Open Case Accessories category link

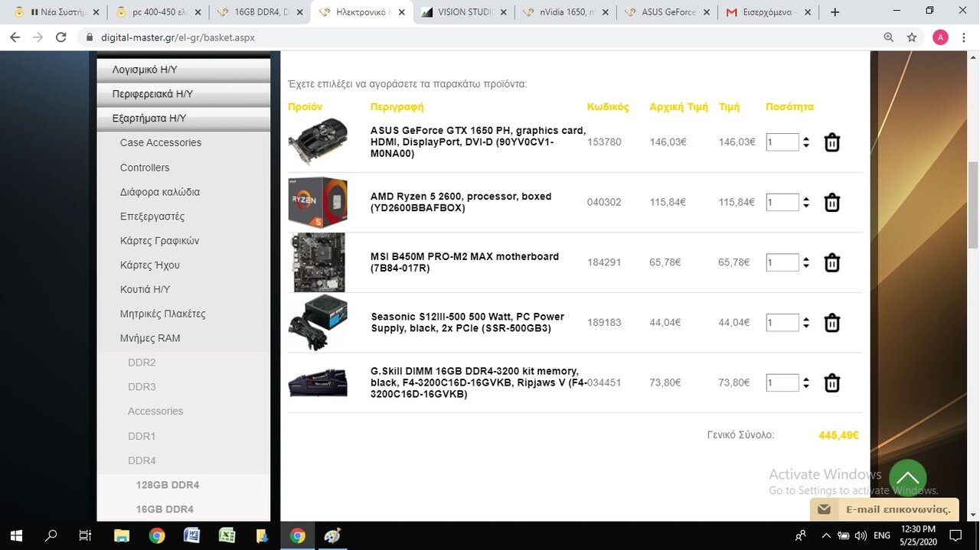pos(161,143)
